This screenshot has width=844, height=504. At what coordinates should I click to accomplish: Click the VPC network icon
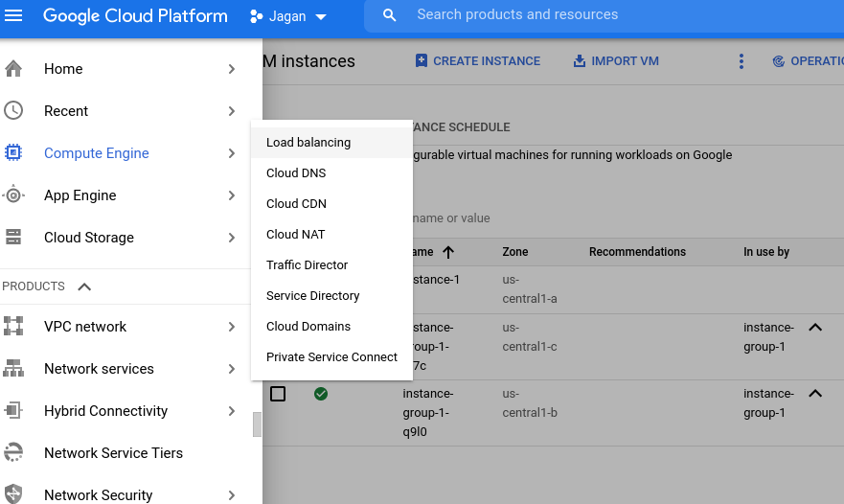(13, 327)
